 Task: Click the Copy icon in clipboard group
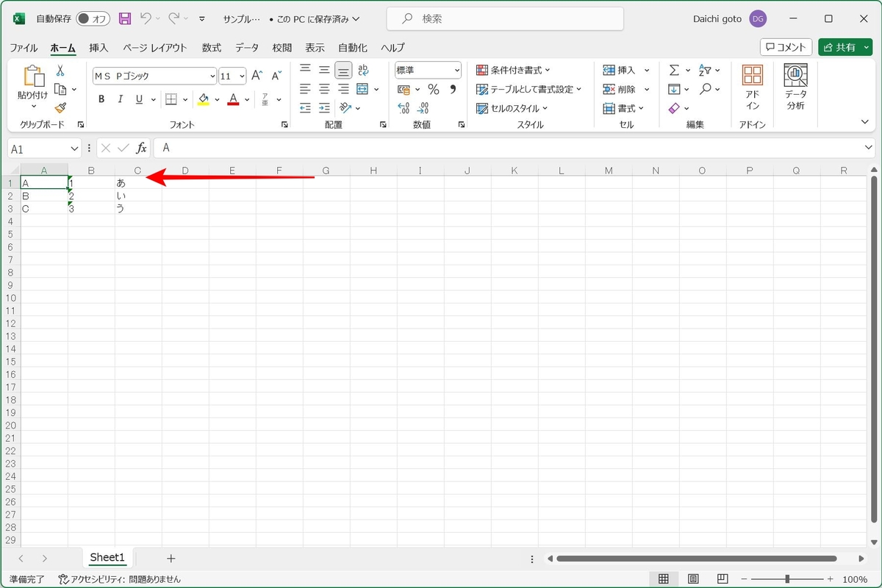pos(61,89)
